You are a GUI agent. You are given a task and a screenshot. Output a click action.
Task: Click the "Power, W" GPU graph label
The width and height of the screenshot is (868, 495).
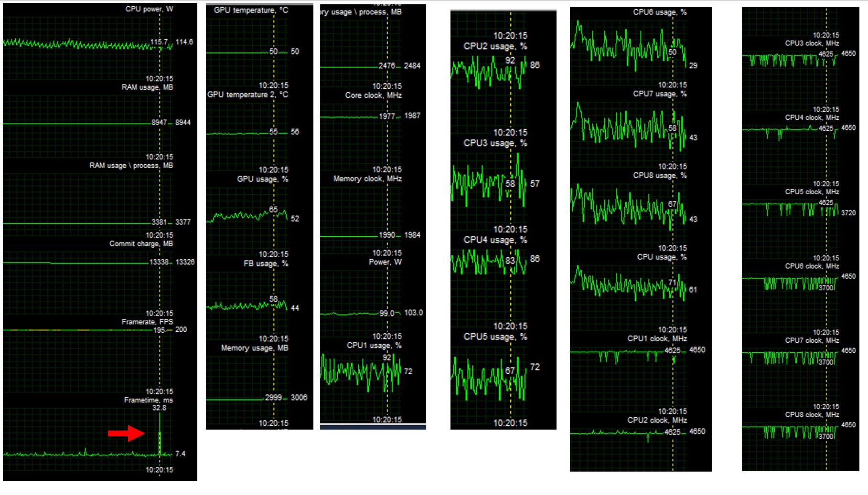[x=386, y=263]
